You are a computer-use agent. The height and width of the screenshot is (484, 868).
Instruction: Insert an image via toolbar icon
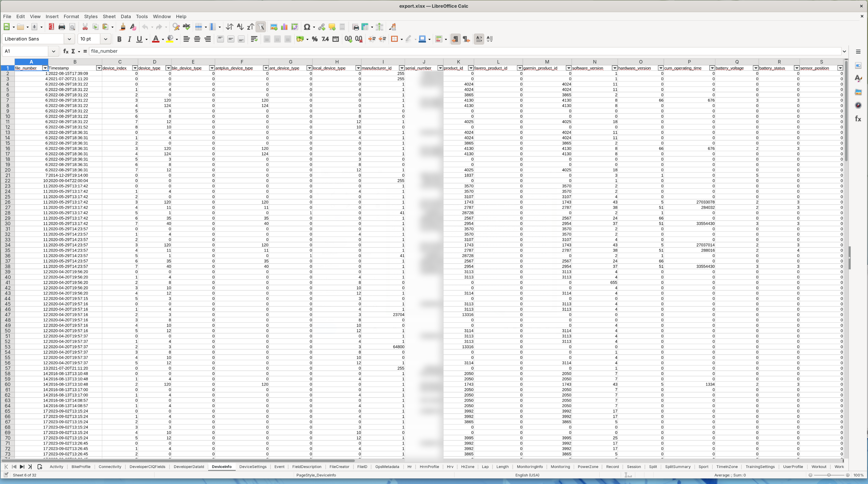point(274,27)
